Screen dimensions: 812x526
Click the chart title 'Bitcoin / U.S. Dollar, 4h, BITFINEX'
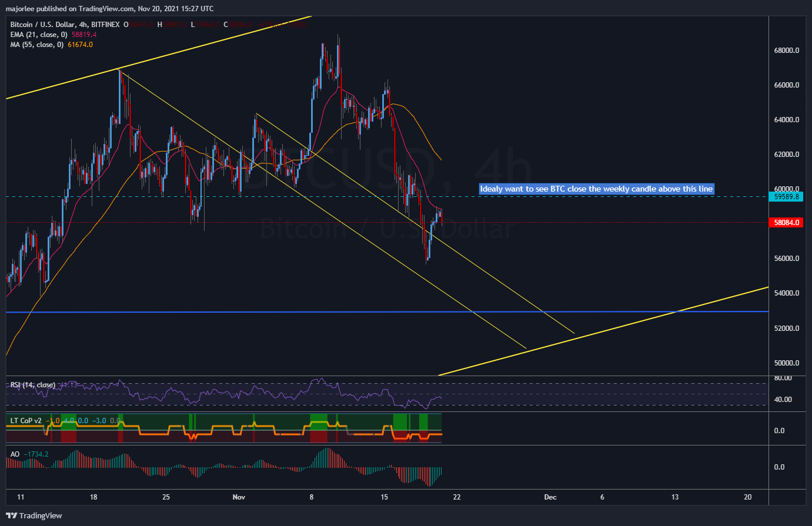coord(65,25)
